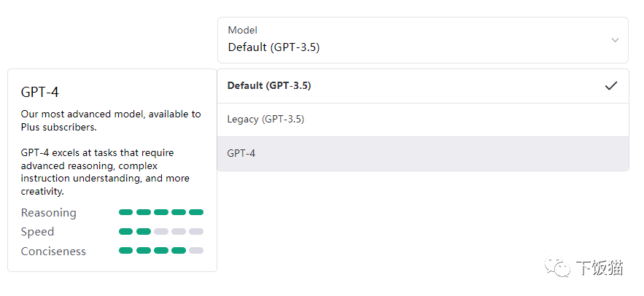
Task: Open the Model dropdown box
Action: 422,40
